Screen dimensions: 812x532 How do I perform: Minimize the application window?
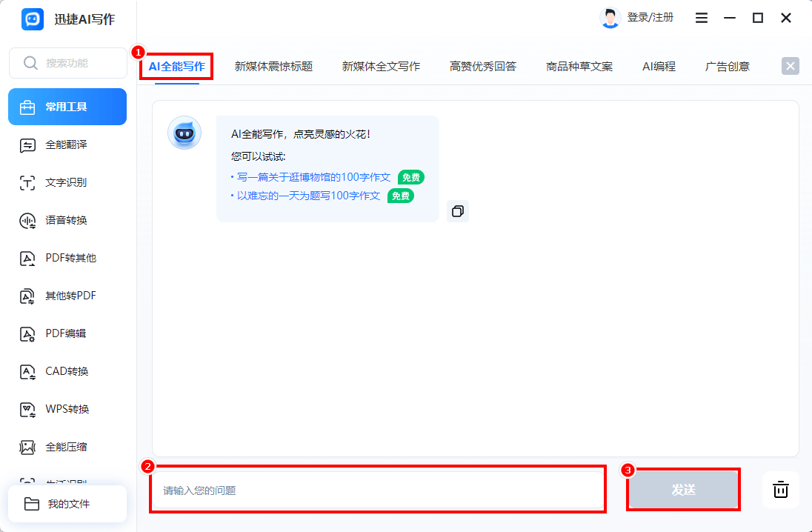[x=730, y=18]
